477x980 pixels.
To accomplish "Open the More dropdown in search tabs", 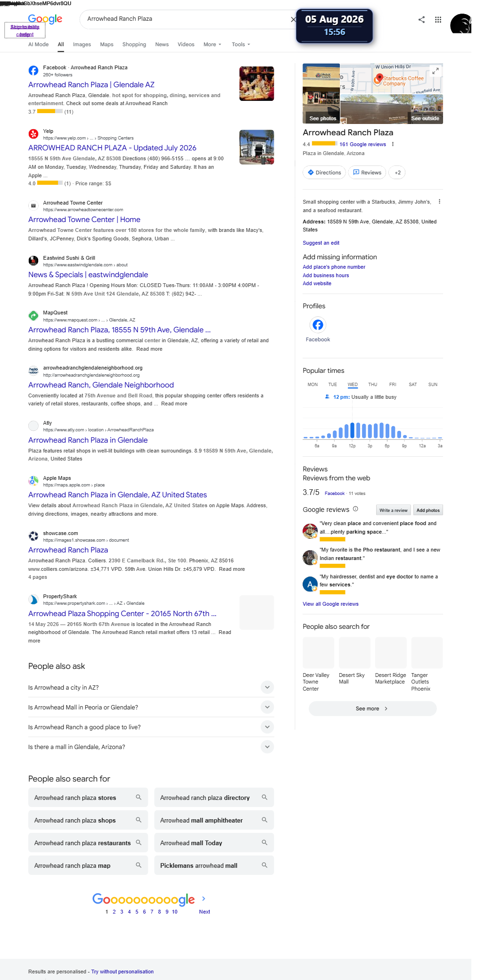I will click(212, 44).
